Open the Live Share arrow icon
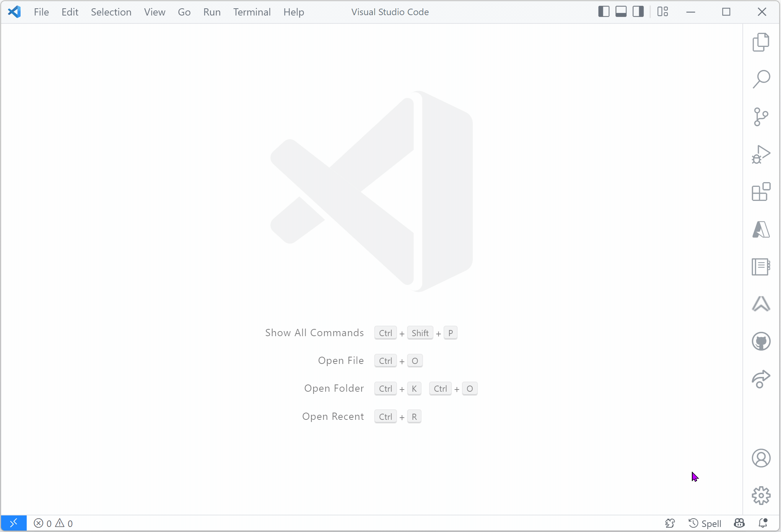Viewport: 781px width, 532px height. click(761, 379)
